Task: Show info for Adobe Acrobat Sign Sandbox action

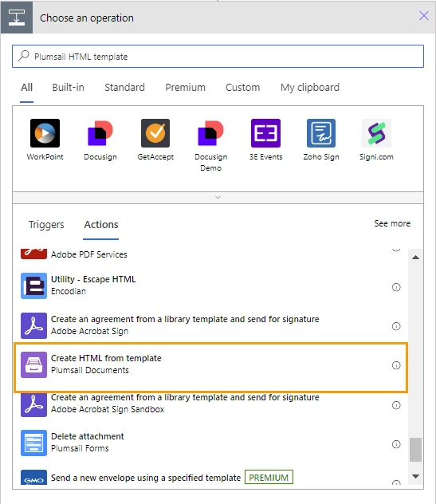Action: click(x=396, y=405)
